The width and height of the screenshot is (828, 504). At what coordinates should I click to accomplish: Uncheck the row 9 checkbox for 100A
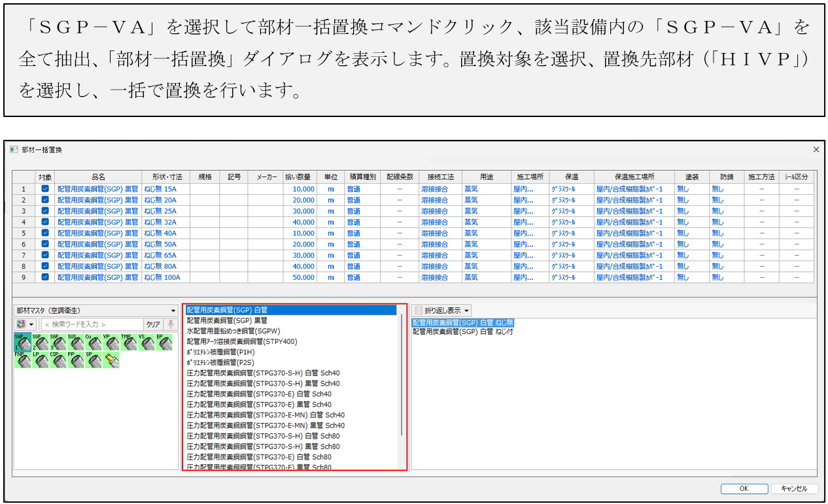click(45, 277)
